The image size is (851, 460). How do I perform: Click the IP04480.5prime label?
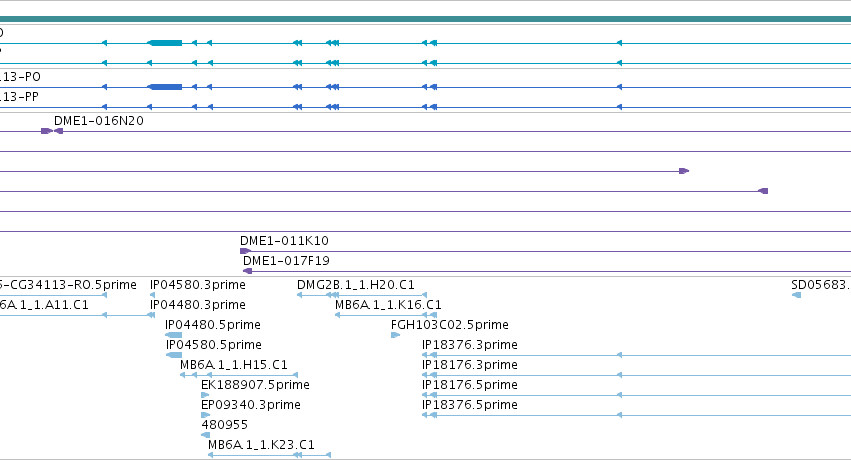(x=213, y=325)
